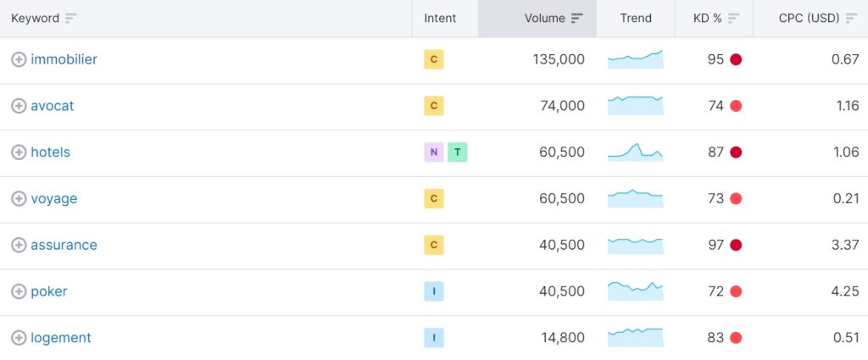Screen dimensions: 868x360
Task: Select the Intent column header
Action: [440, 19]
